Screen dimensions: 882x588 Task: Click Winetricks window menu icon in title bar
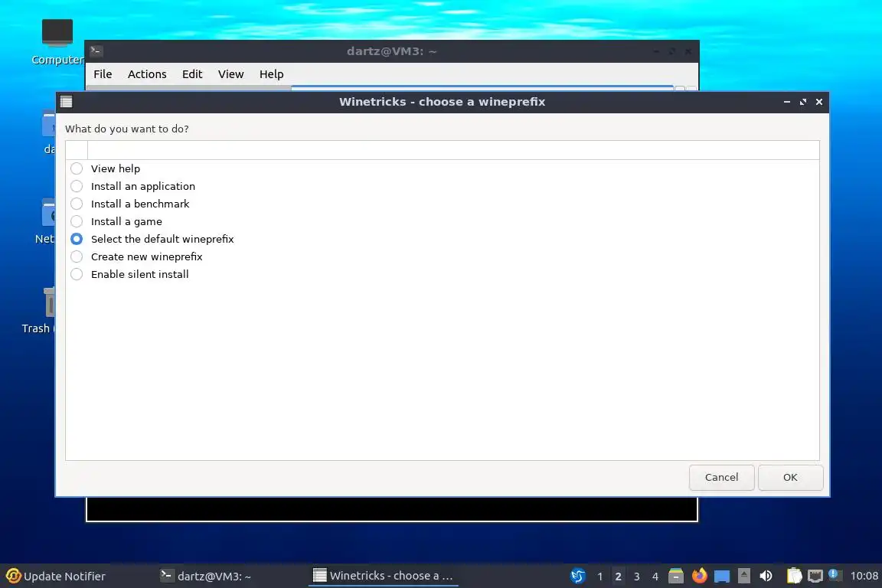(x=67, y=102)
